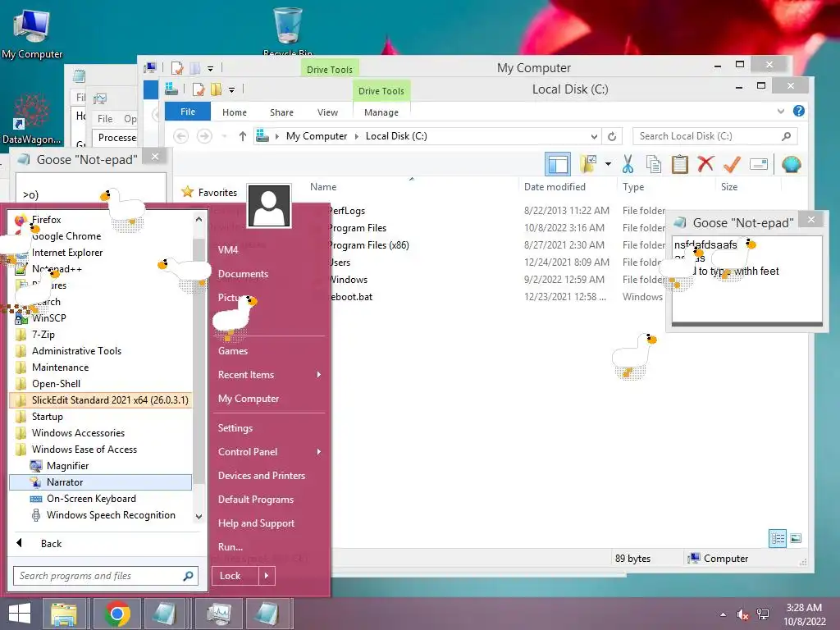Toggle the navigation pane toolbar icon
The image size is (840, 630).
(x=558, y=164)
